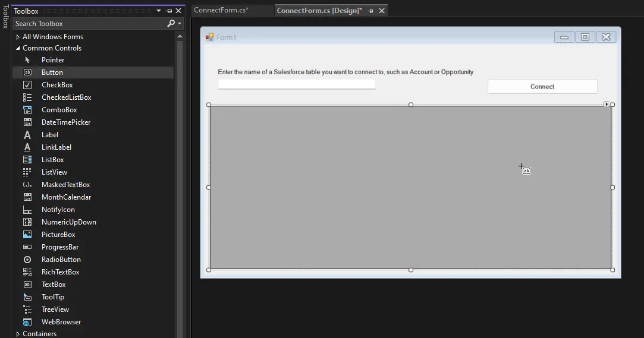Screen dimensions: 644x338
Task: Pick the DateTimePicker toolbox item
Action: tap(65, 122)
